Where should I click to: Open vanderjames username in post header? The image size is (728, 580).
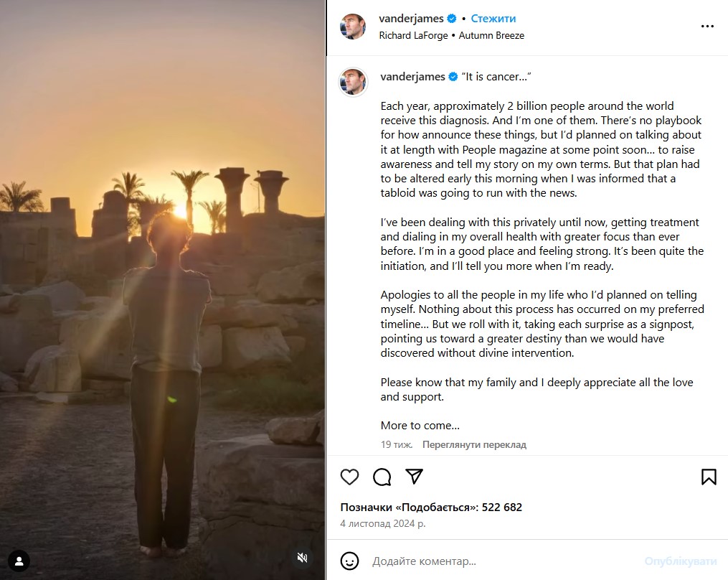coord(412,19)
